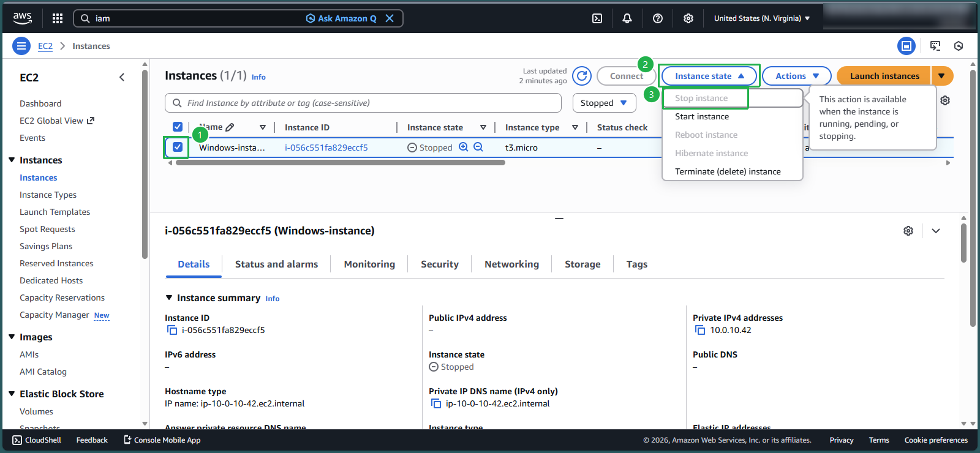Open the notifications bell
Image resolution: width=980 pixels, height=453 pixels.
[627, 18]
